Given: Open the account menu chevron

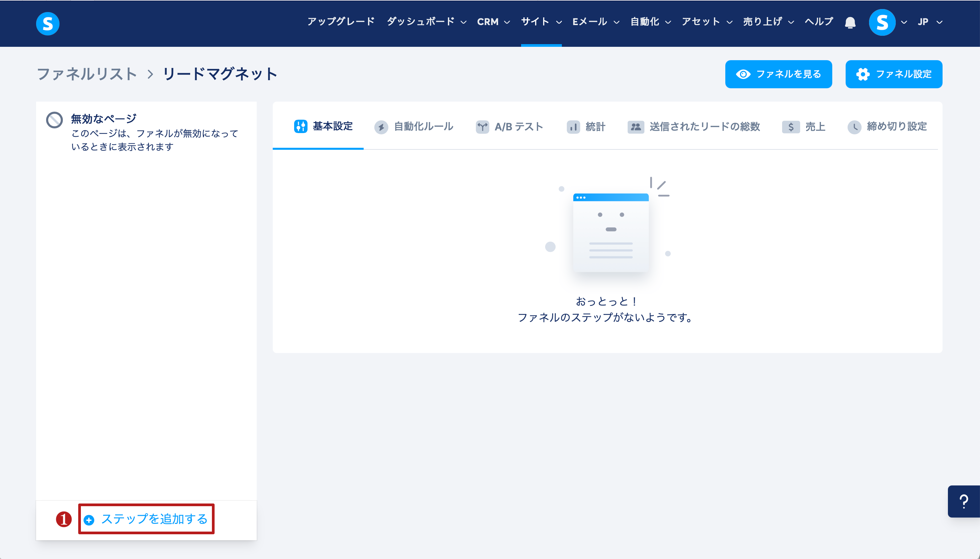Looking at the screenshot, I should point(904,22).
